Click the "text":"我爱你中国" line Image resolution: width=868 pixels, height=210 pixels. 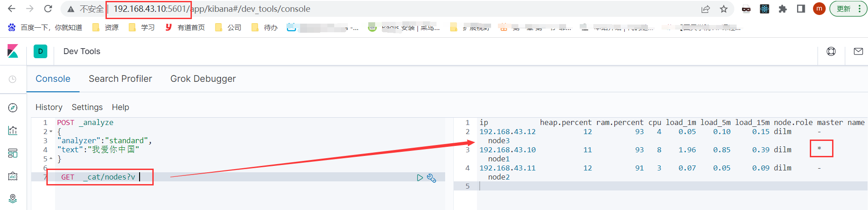tap(98, 150)
